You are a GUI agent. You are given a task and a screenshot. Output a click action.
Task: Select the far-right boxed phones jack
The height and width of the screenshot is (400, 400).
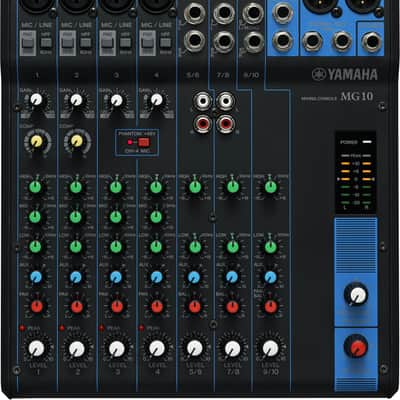pyautogui.click(x=372, y=42)
